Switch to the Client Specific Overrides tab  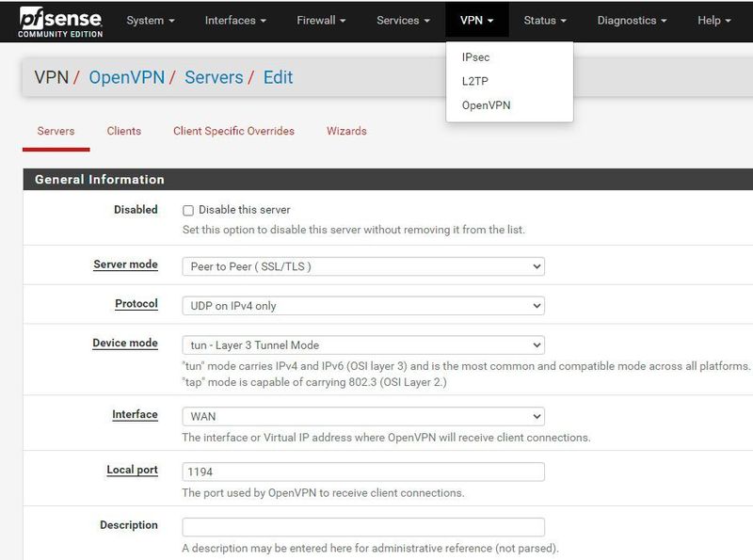coord(233,131)
